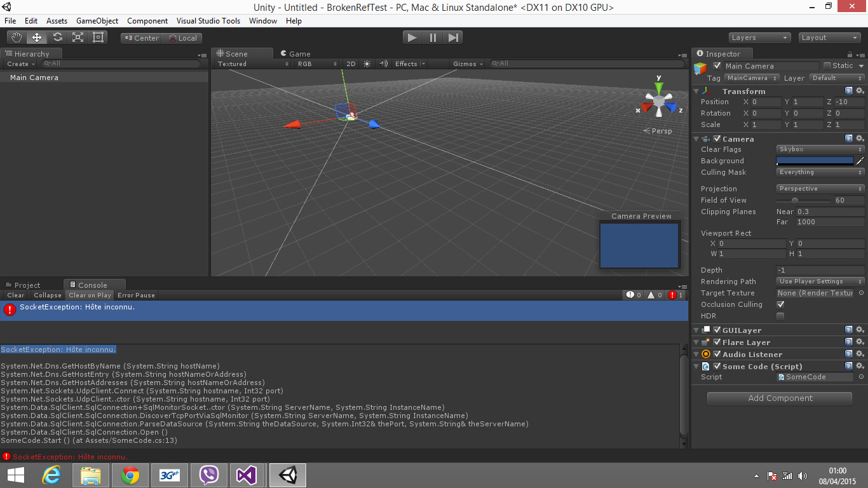Open the Gizmos dropdown
The image size is (868, 488).
tap(468, 64)
